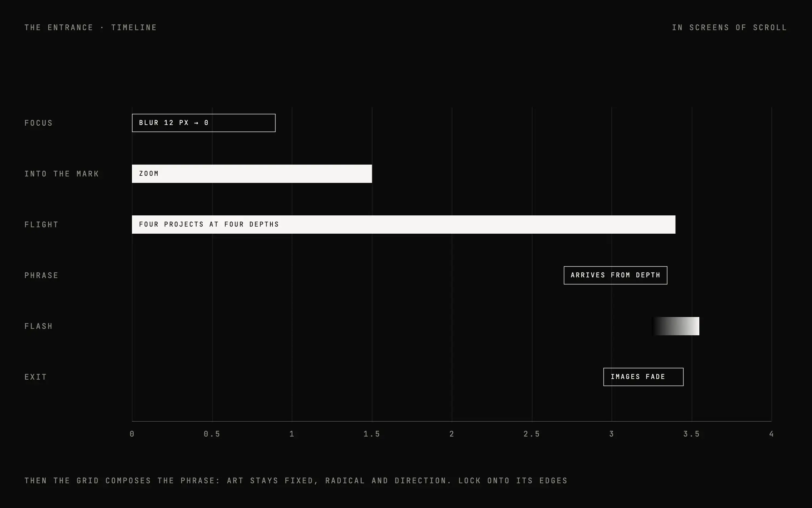Select the 'IMAGES FADE' bar
This screenshot has height=508, width=812.
coord(644,377)
